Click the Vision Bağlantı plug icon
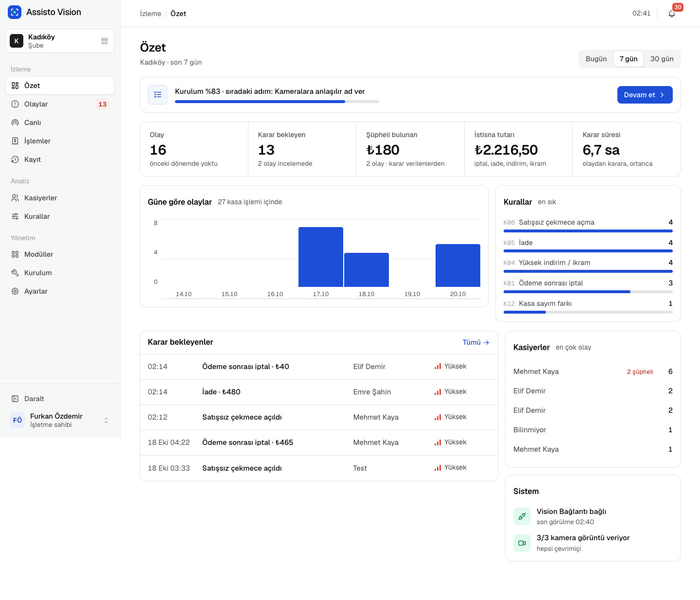Viewport: 700px width, 600px height. (522, 516)
